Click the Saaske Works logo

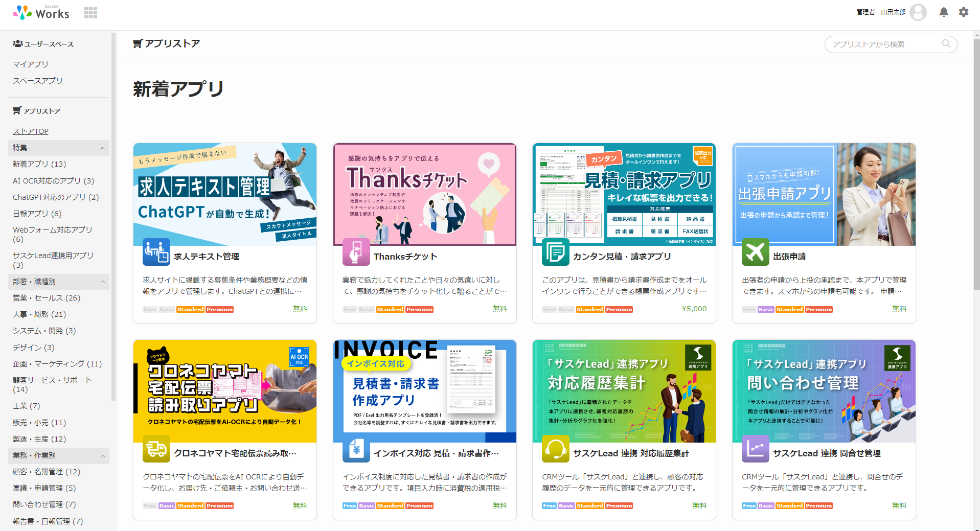tap(41, 12)
